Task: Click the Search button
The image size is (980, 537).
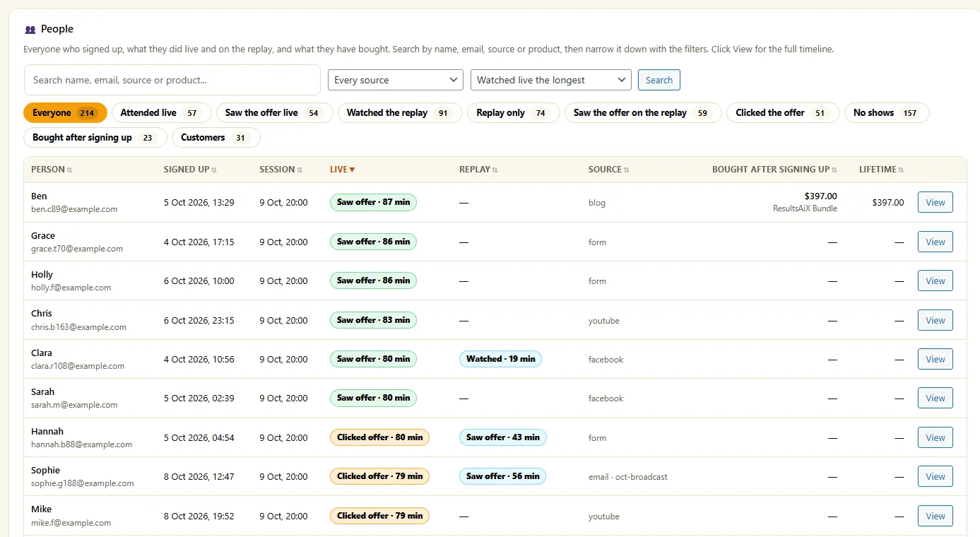Action: tap(659, 80)
